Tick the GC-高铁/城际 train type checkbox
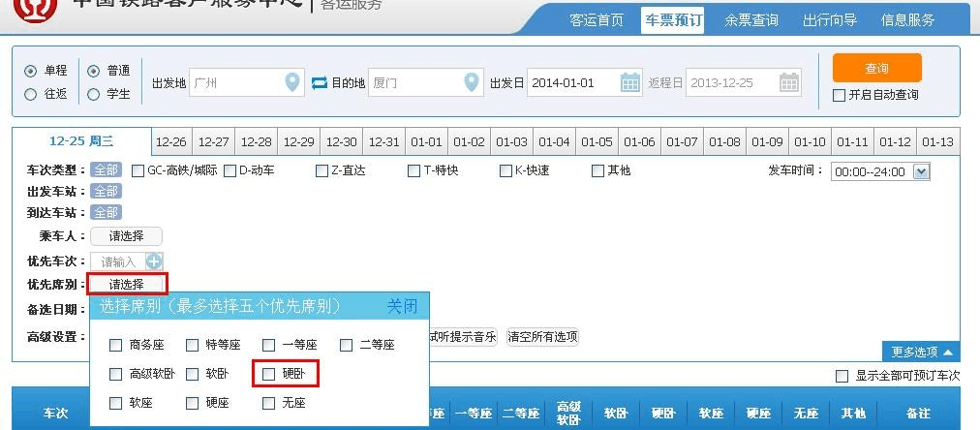This screenshot has width=980, height=430. (x=138, y=171)
